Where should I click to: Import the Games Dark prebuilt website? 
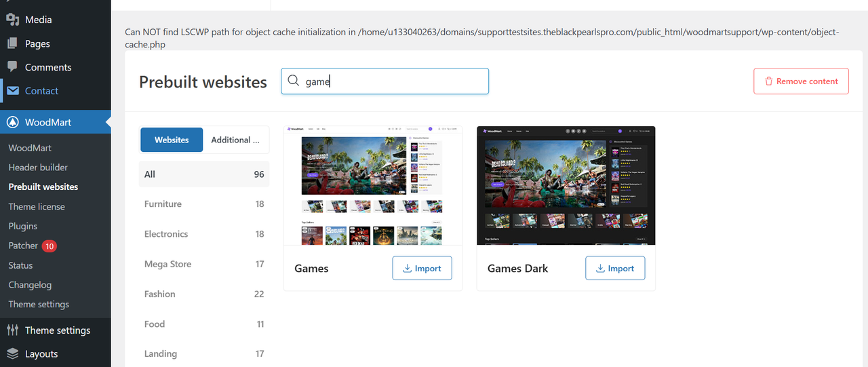pos(615,268)
